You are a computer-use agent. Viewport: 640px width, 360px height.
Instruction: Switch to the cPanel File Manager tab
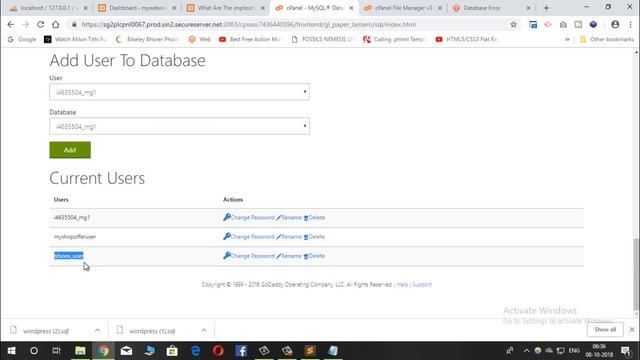[402, 8]
